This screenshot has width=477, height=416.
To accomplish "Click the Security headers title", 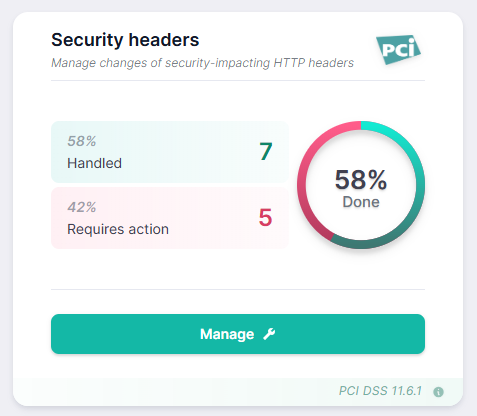I will pyautogui.click(x=125, y=40).
